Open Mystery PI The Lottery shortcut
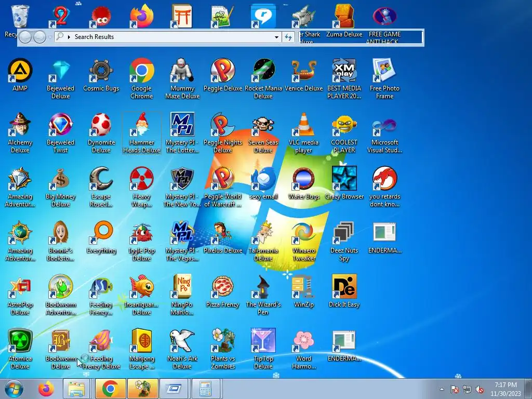Screen dimensions: 532x399 (182, 133)
